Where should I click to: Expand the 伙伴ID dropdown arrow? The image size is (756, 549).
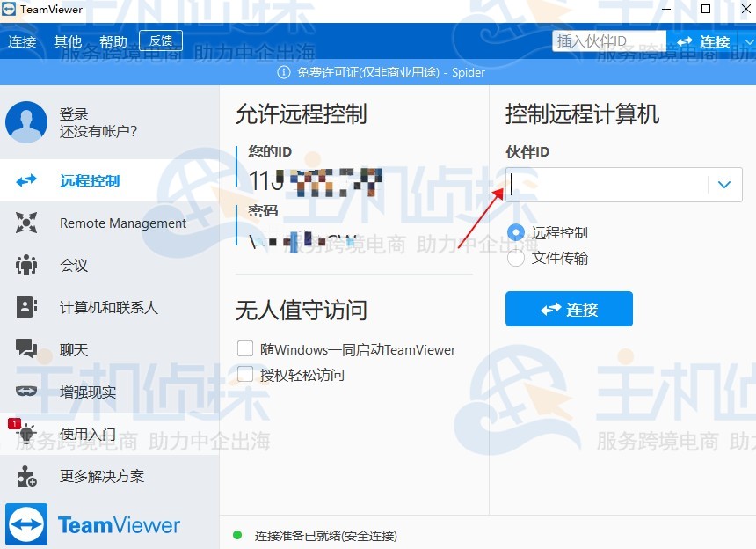pos(724,185)
